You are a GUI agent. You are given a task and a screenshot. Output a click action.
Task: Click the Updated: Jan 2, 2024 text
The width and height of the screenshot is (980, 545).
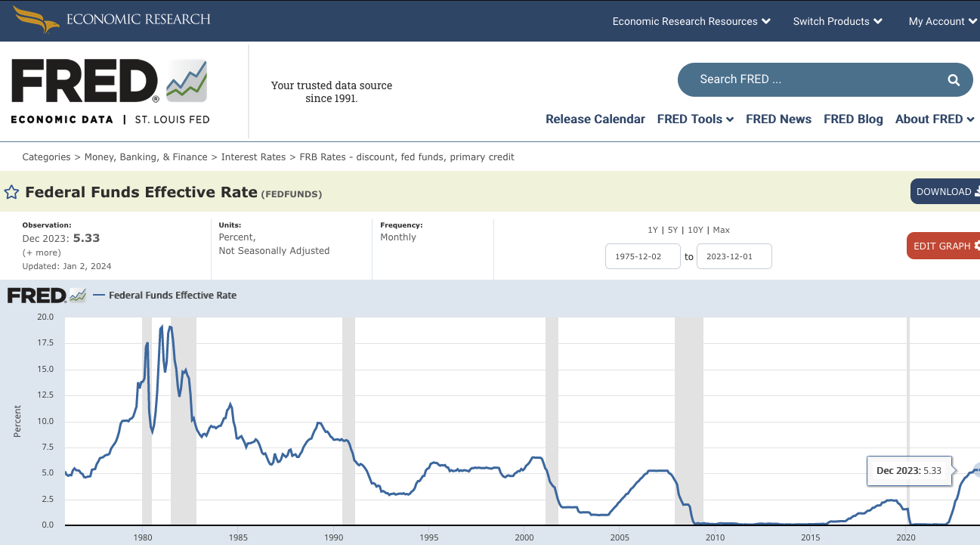(x=66, y=266)
